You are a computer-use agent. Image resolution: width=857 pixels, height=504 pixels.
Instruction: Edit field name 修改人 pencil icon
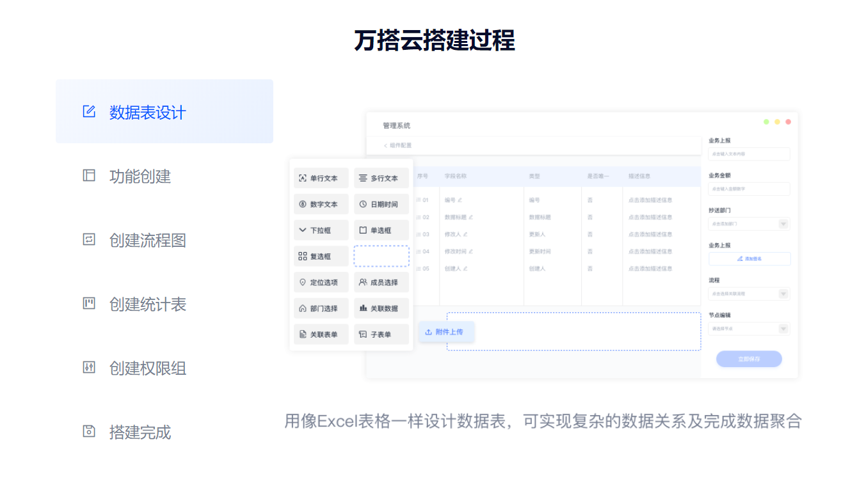tap(465, 234)
